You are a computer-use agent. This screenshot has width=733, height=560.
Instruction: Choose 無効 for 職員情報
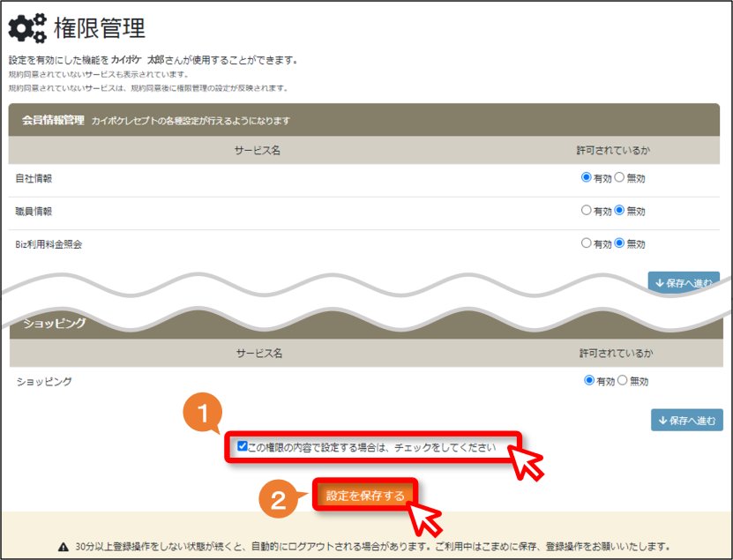pyautogui.click(x=619, y=211)
